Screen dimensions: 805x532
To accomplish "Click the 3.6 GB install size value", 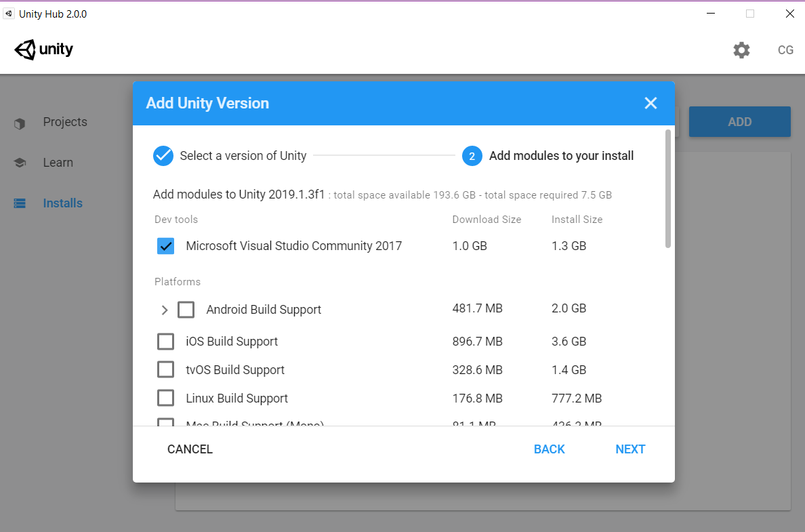I will pyautogui.click(x=569, y=342).
